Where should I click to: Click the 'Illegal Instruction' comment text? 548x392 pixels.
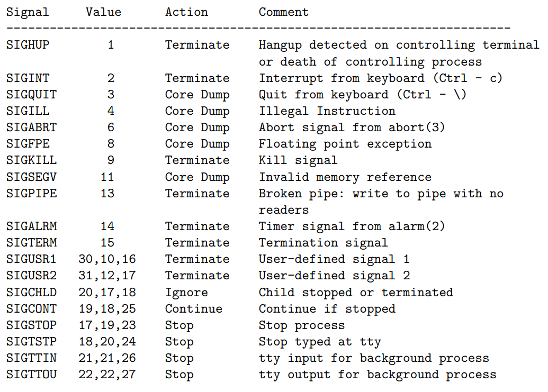pyautogui.click(x=327, y=111)
